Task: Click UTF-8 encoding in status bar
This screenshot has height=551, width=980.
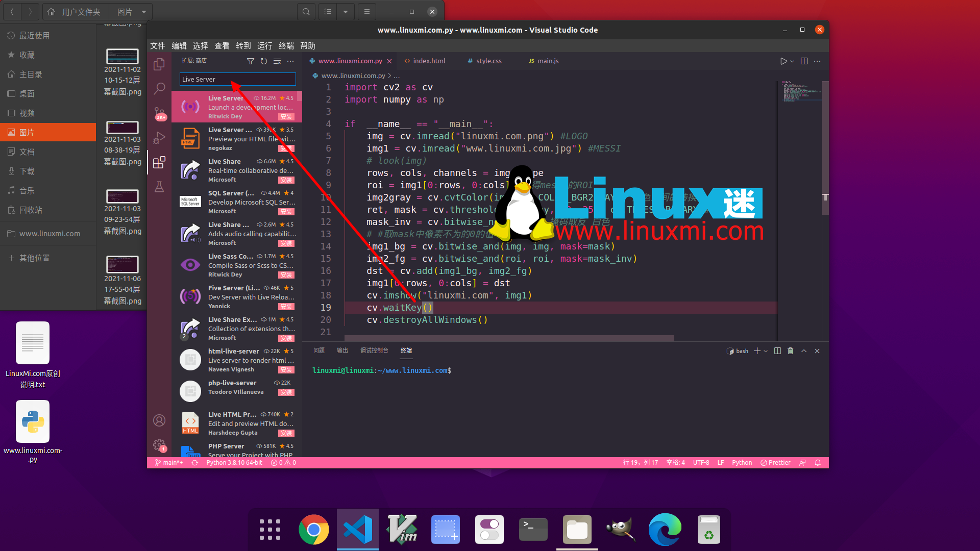Action: (x=701, y=463)
